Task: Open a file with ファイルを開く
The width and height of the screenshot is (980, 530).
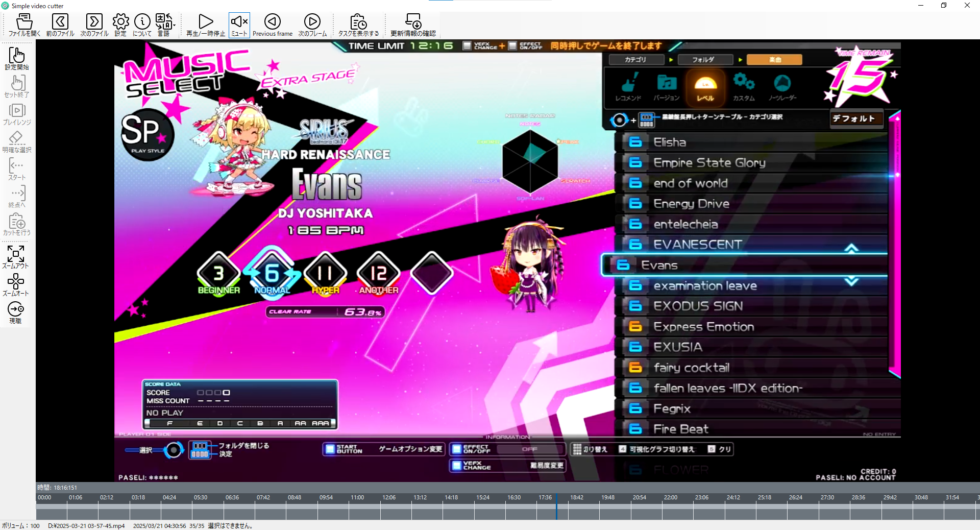Action: point(24,25)
